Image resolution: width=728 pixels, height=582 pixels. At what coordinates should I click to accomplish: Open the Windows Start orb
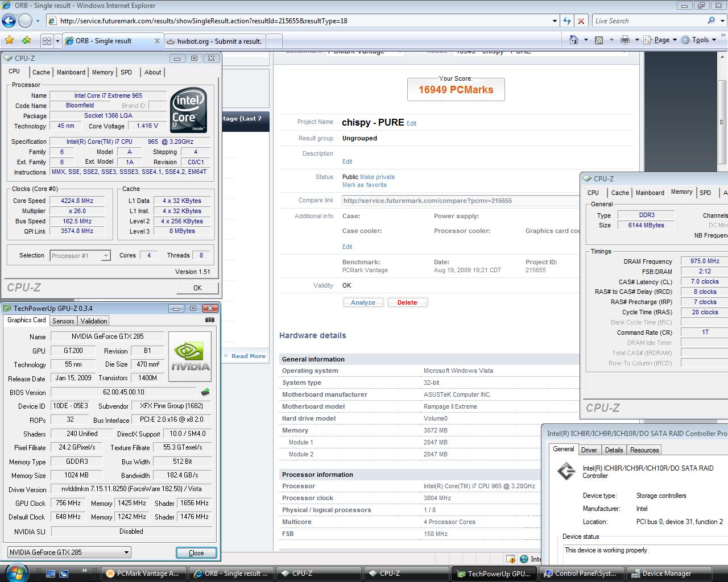pyautogui.click(x=15, y=572)
